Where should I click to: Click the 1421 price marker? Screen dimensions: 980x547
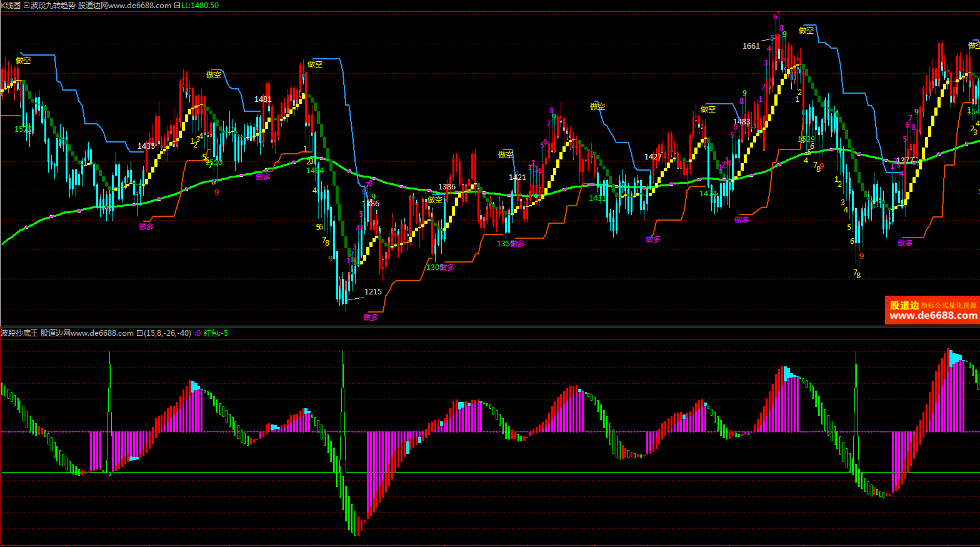(x=517, y=178)
